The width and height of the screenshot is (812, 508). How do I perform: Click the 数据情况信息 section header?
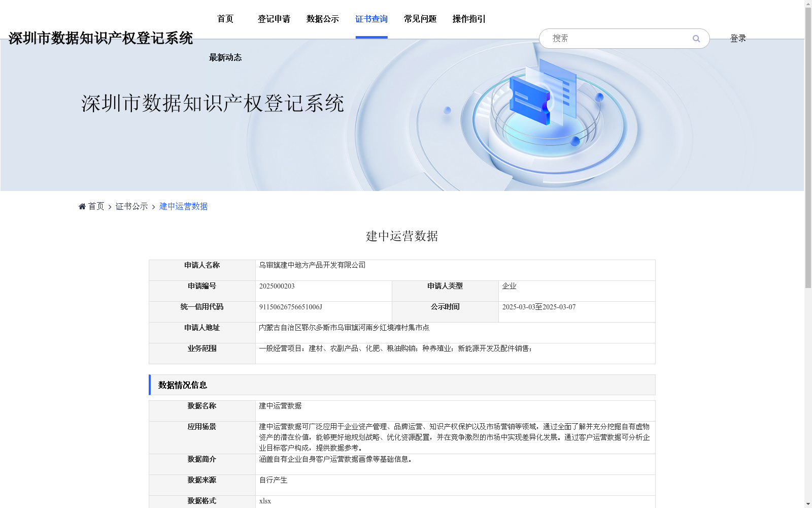402,385
